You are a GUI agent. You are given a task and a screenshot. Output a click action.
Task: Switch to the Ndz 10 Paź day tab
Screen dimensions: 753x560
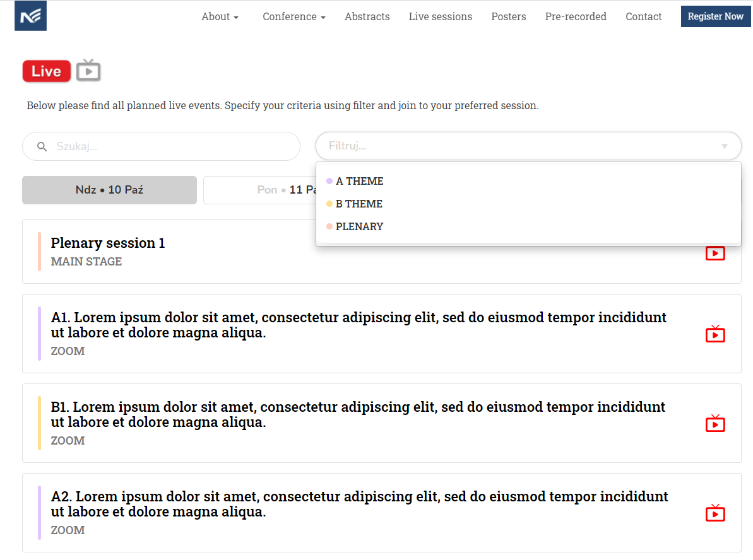(109, 190)
